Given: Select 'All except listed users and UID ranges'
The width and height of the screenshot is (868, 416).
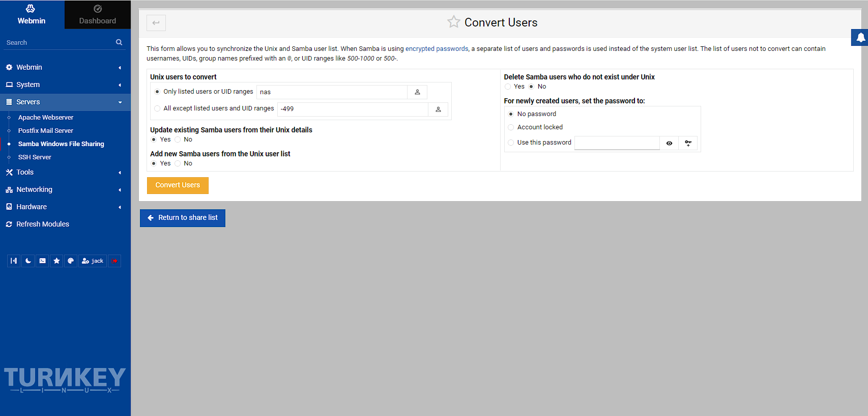Looking at the screenshot, I should coord(157,108).
